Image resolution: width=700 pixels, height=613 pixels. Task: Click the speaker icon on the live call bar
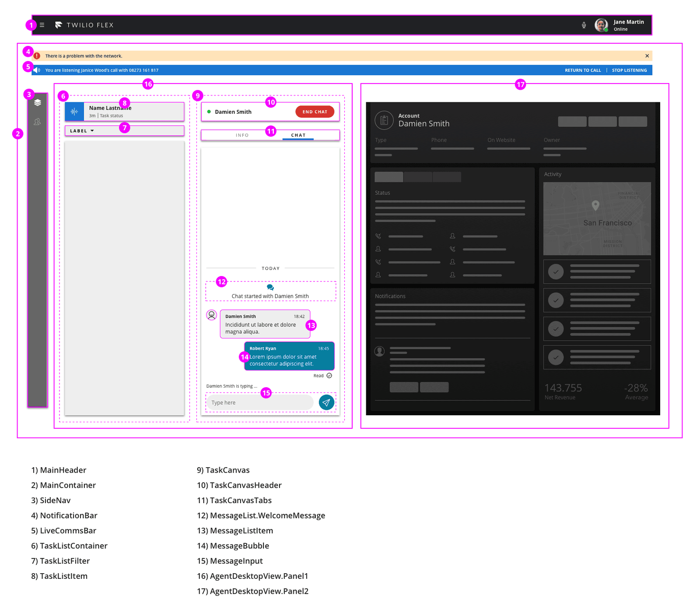pyautogui.click(x=37, y=70)
